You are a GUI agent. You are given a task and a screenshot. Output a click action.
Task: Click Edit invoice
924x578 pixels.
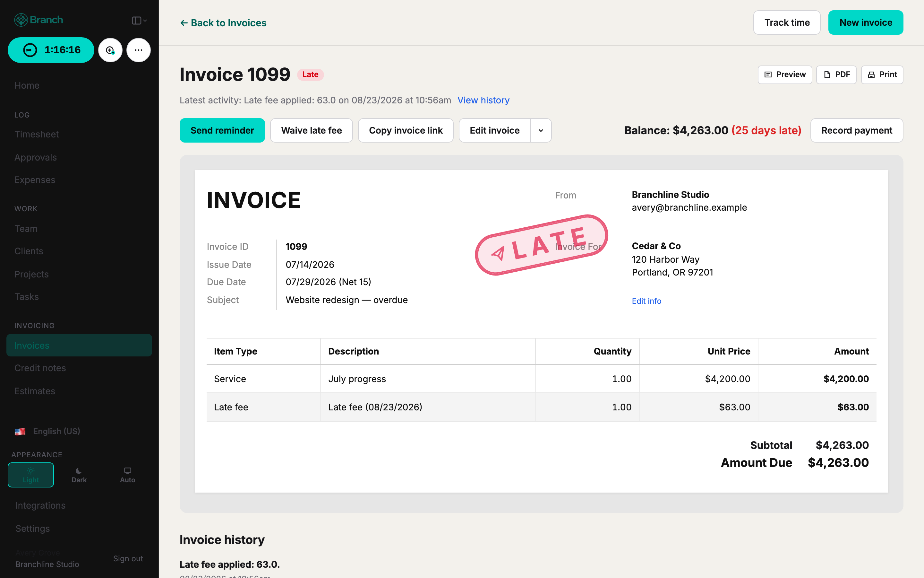pyautogui.click(x=494, y=130)
